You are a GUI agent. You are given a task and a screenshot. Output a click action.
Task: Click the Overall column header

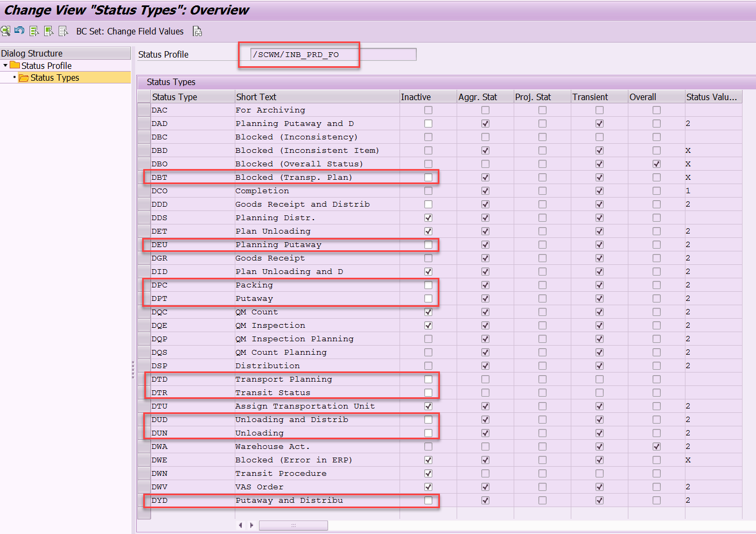click(x=656, y=97)
